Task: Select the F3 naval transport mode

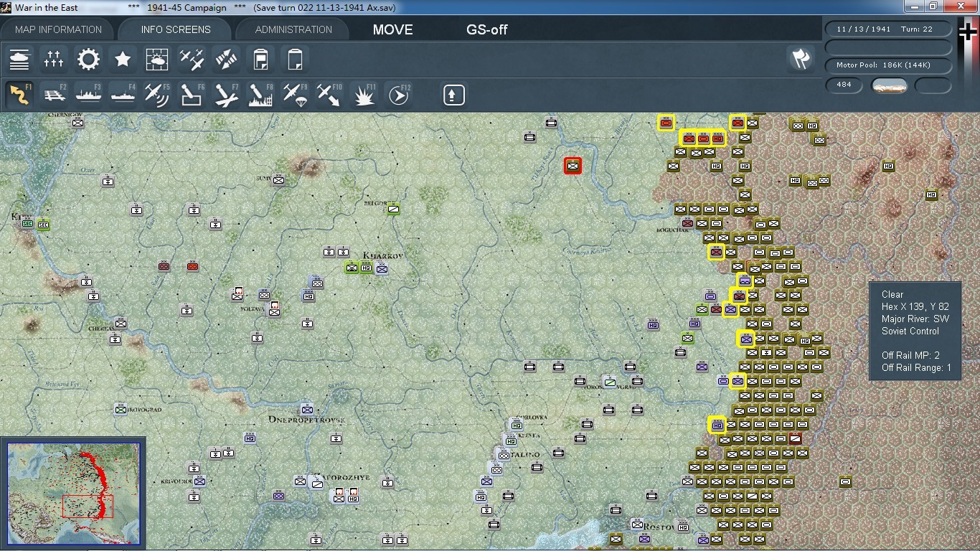Action: coord(88,95)
